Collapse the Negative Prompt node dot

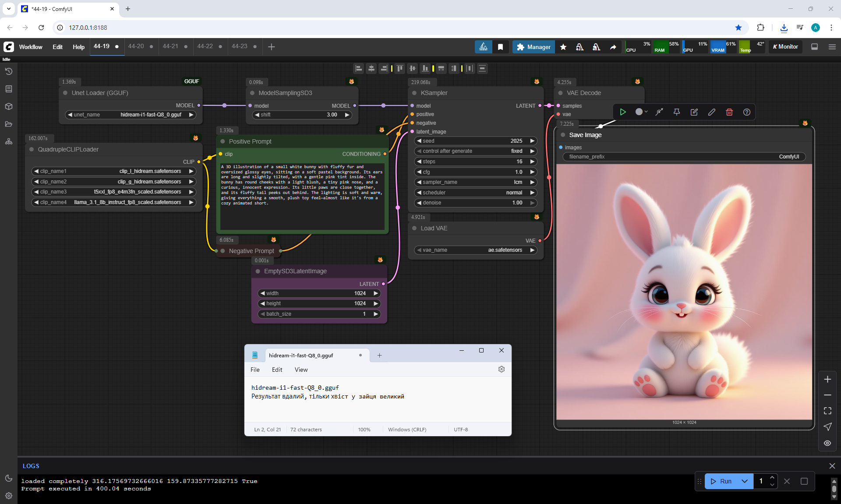pos(223,251)
